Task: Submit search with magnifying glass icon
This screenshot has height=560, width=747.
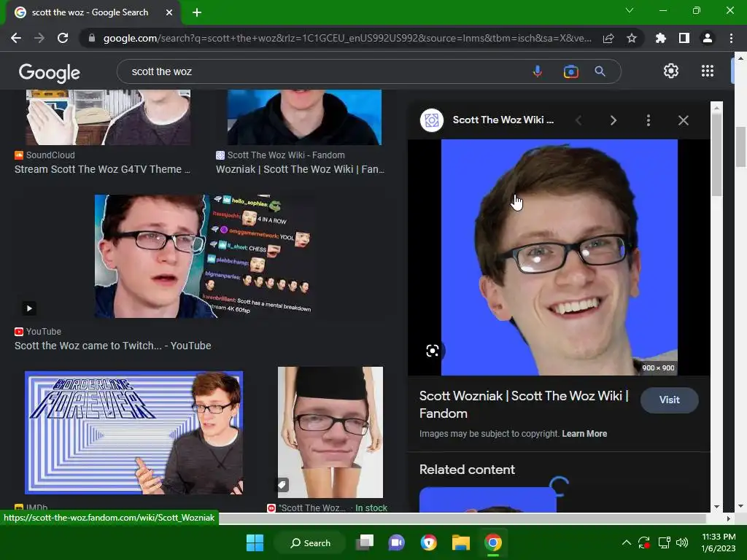Action: click(600, 71)
